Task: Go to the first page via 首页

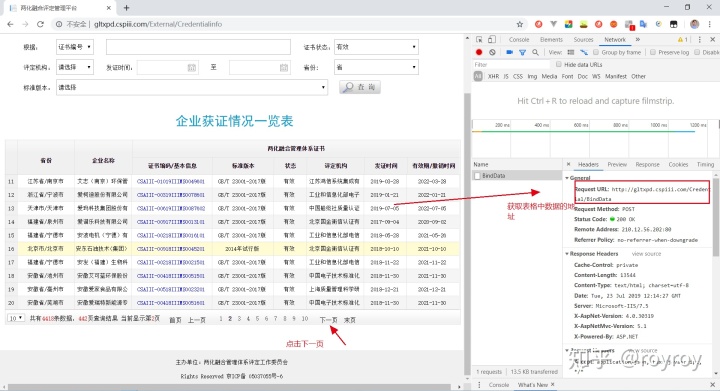Action: tap(175, 320)
